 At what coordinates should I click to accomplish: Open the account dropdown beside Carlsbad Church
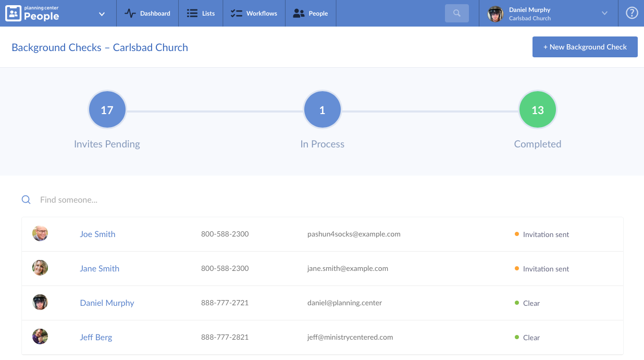(604, 13)
